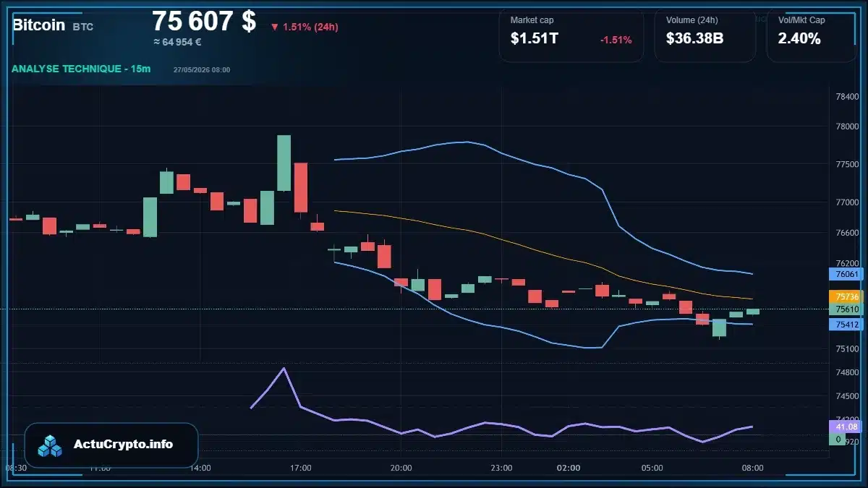Click the 76061 upper band price tag

click(846, 274)
